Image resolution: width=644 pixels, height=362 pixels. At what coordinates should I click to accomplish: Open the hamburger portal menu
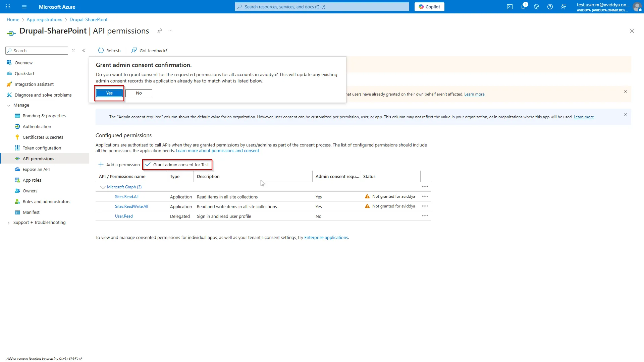[x=24, y=7]
